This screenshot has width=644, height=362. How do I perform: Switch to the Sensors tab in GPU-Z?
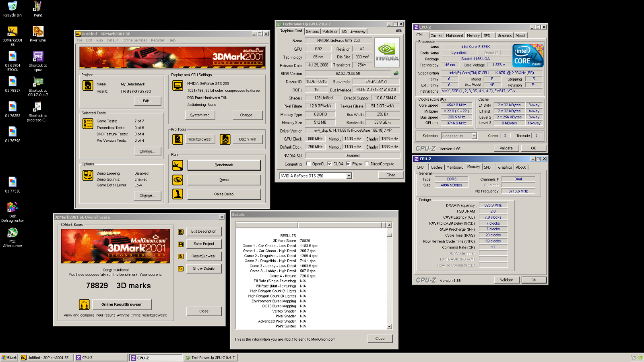[312, 31]
